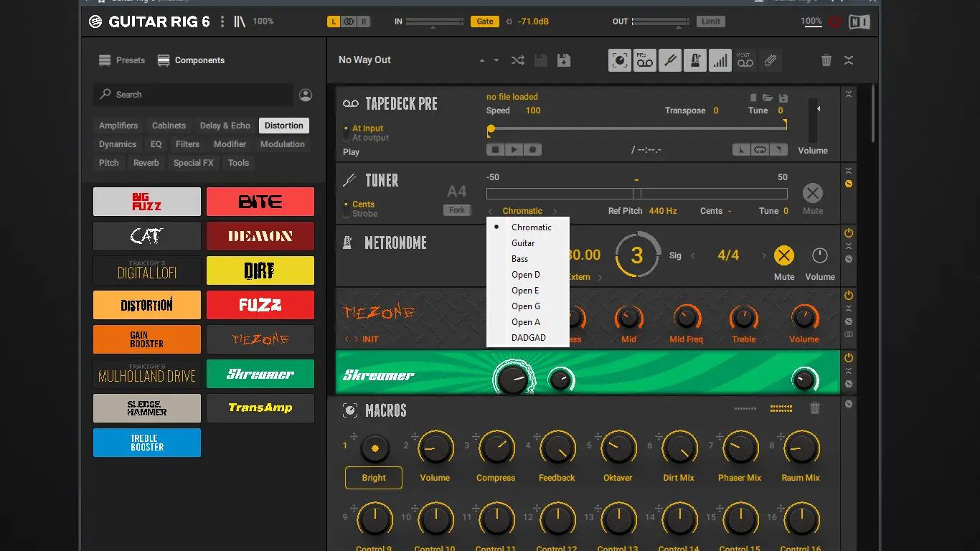This screenshot has width=980, height=551.
Task: Click the Tuner Fork button
Action: coord(457,210)
